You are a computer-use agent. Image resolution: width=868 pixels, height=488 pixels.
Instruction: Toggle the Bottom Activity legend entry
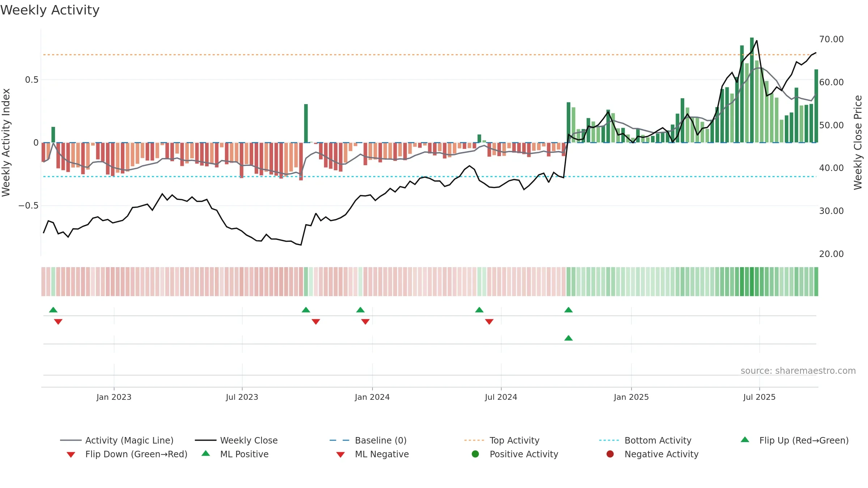[x=645, y=440]
